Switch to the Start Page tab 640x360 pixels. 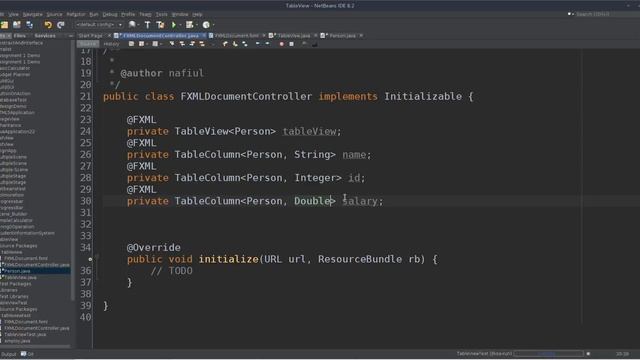(91, 36)
